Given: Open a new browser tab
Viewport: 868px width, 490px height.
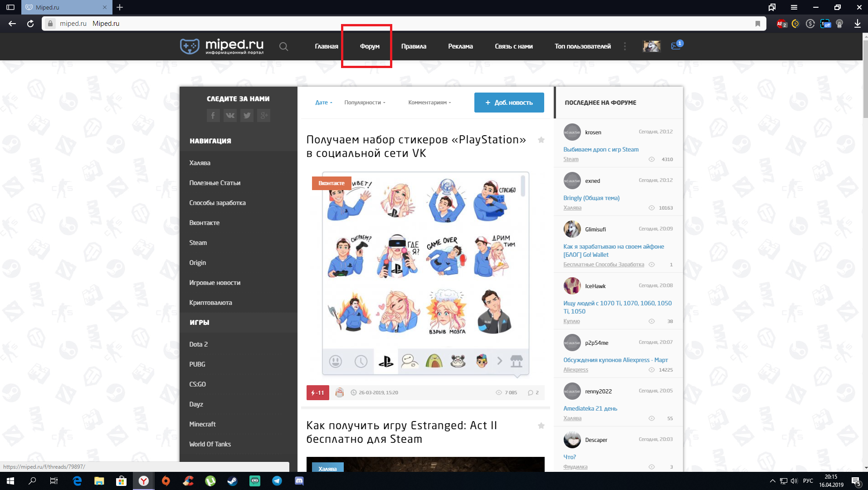Looking at the screenshot, I should tap(120, 7).
